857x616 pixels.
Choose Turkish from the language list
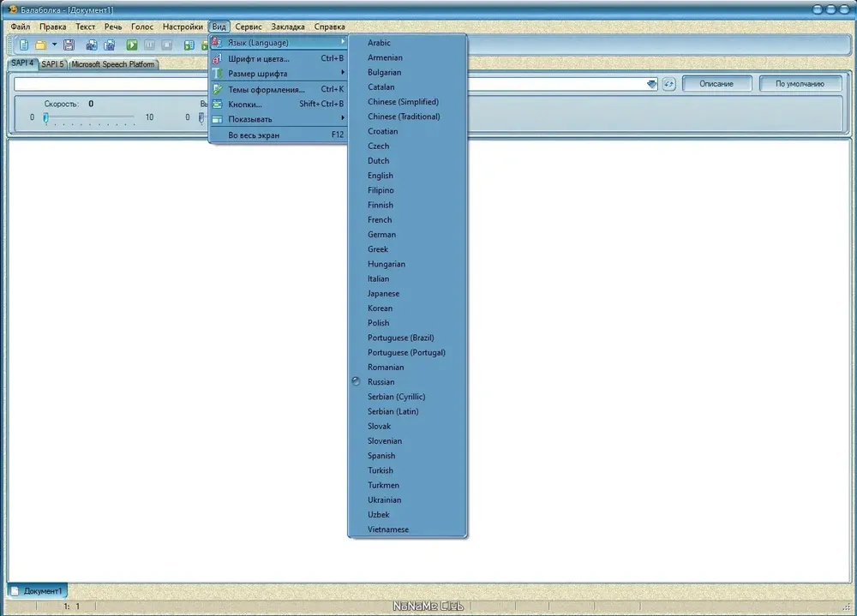[x=407, y=470]
